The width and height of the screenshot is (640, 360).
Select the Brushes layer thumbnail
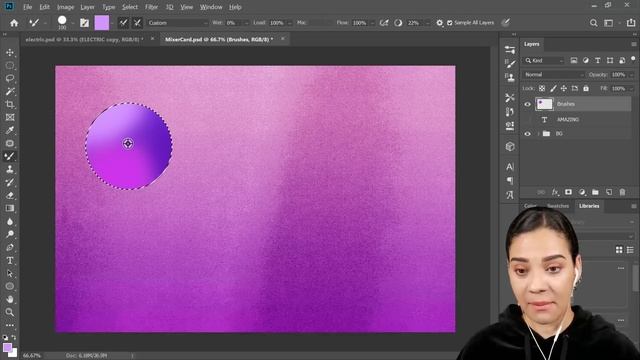coord(544,104)
